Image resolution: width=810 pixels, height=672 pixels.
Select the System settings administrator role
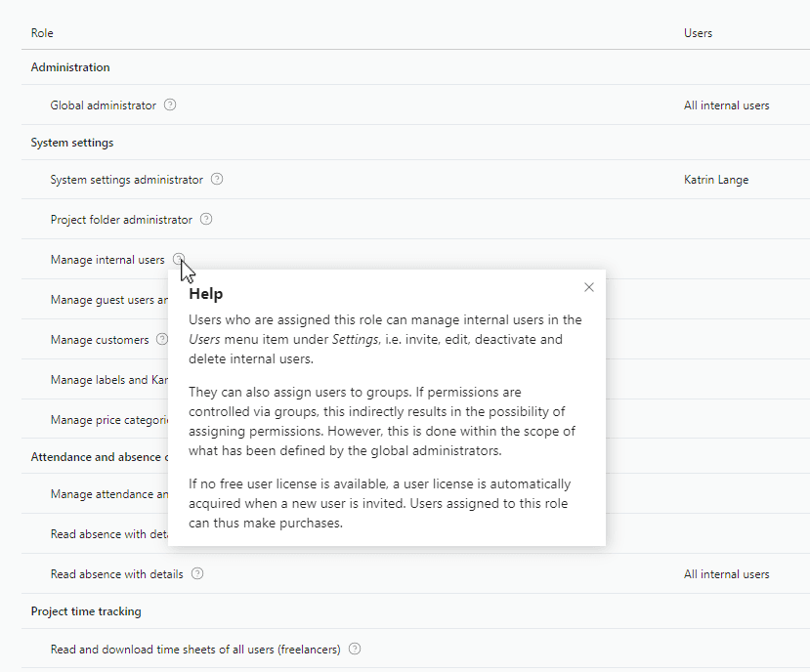pos(126,180)
